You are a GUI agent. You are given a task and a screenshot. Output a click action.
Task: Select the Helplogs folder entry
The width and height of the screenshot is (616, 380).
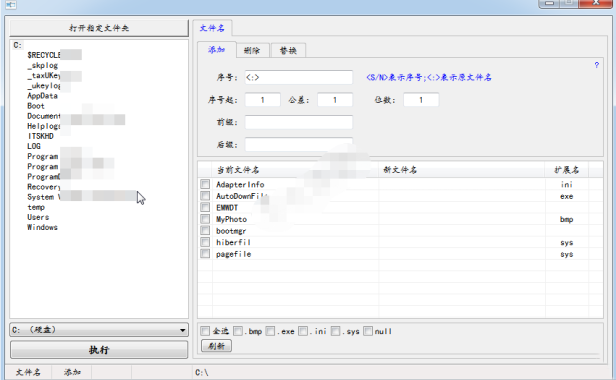[x=44, y=126]
